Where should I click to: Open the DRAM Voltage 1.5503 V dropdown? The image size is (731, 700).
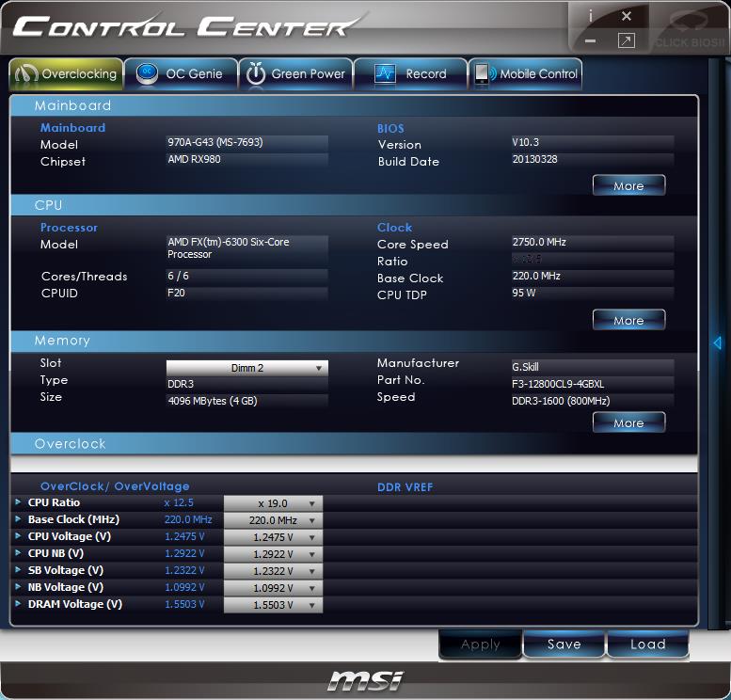click(x=273, y=605)
